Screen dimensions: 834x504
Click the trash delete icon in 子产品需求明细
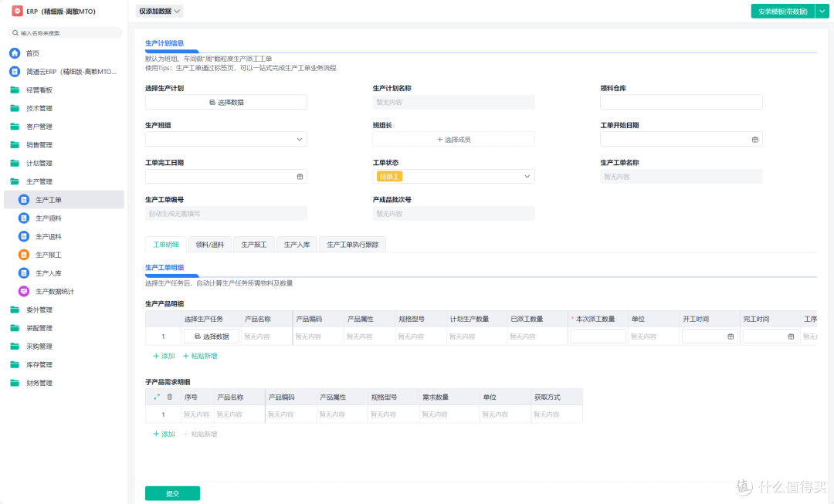click(x=170, y=397)
